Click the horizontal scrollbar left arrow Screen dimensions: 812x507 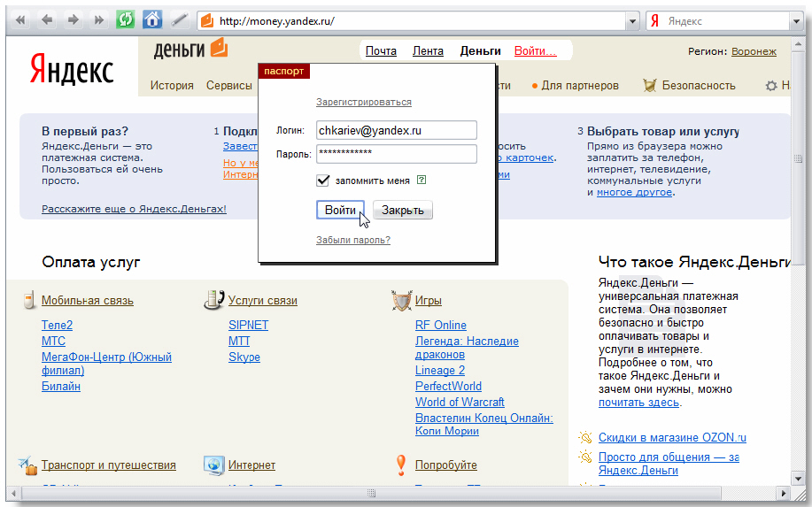(x=14, y=493)
